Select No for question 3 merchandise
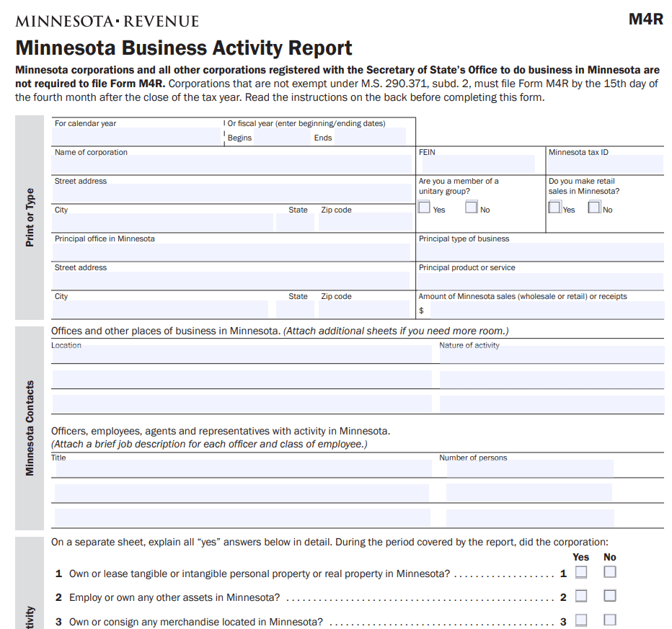672x629 pixels. point(610,620)
